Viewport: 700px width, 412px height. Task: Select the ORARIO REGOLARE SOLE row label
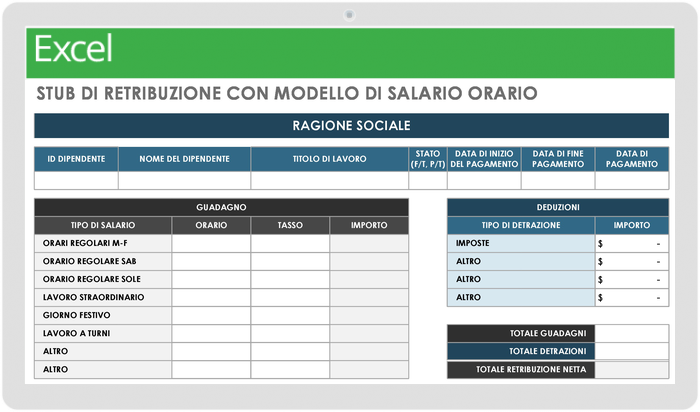coord(103,279)
